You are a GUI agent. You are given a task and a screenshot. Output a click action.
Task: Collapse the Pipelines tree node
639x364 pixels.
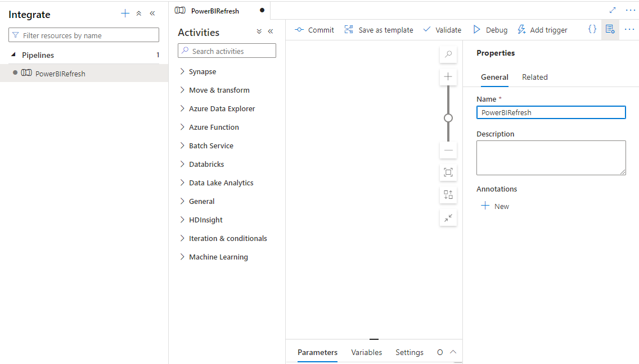click(x=13, y=54)
